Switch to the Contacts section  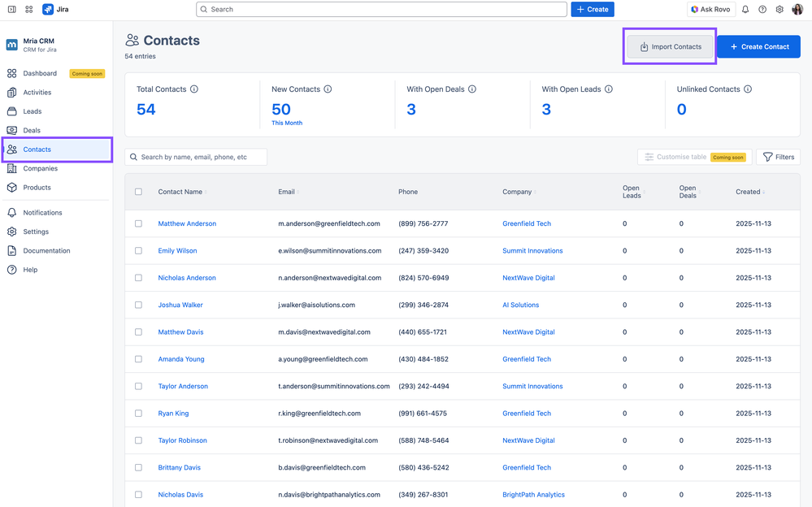37,149
